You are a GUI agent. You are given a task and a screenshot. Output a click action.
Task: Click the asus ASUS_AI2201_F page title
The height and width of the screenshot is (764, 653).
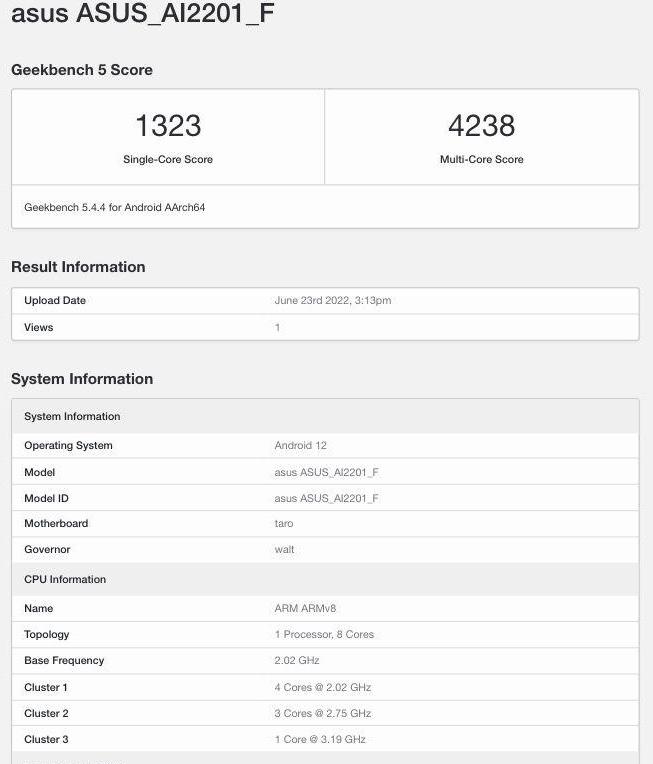click(143, 14)
